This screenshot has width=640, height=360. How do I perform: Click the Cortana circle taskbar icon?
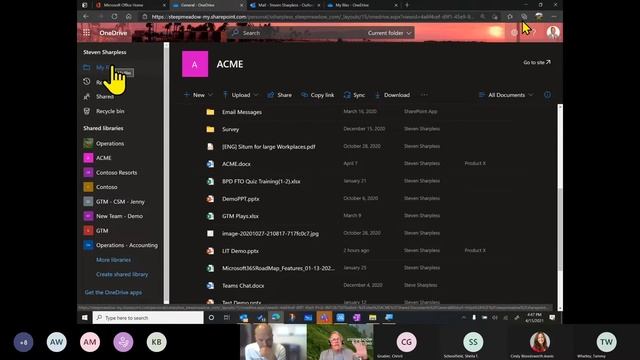point(211,318)
